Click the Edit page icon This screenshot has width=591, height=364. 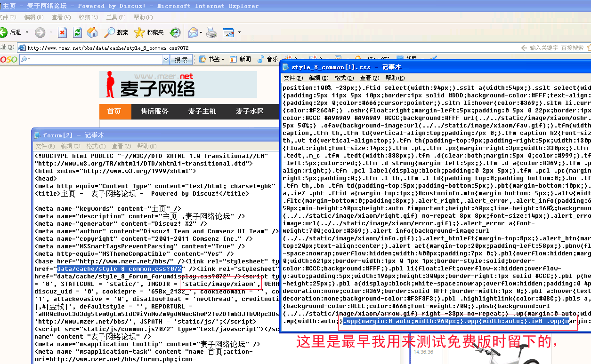tap(228, 32)
